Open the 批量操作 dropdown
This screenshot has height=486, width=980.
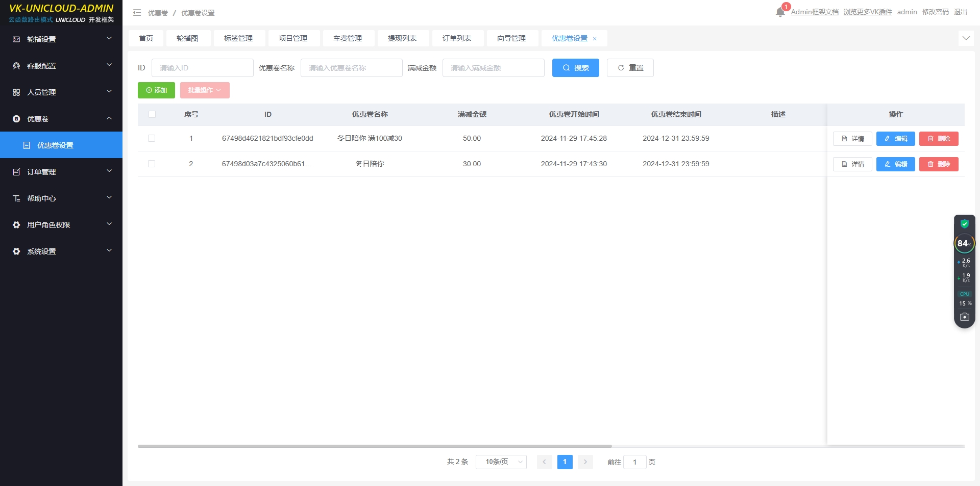pos(205,90)
